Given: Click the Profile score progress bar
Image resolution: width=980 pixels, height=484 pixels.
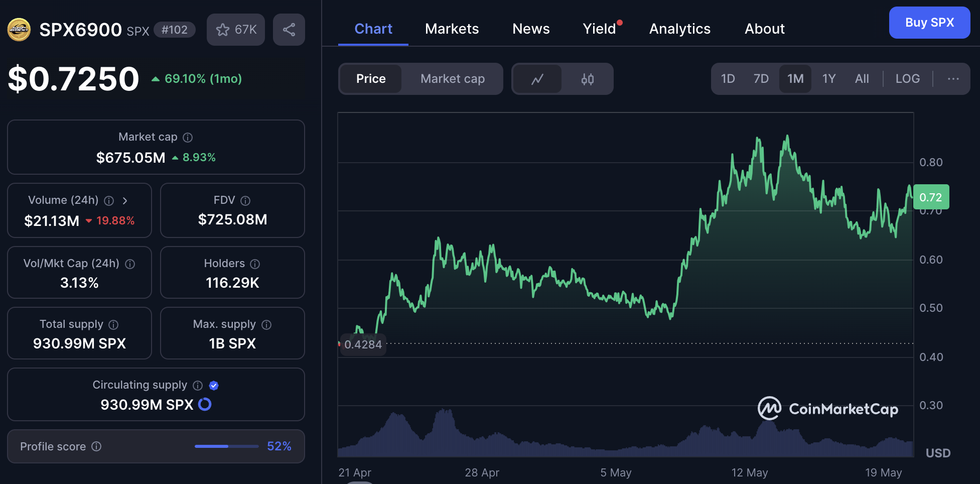Looking at the screenshot, I should click(x=226, y=446).
